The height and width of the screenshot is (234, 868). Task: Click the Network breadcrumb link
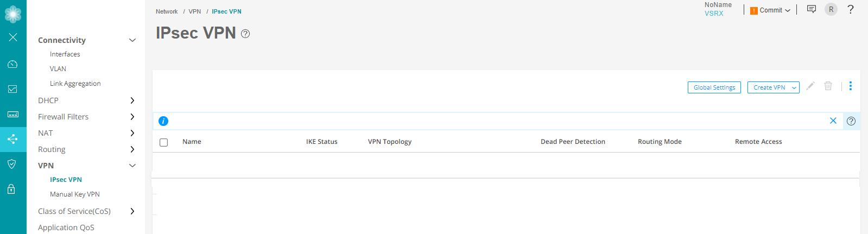(x=167, y=11)
